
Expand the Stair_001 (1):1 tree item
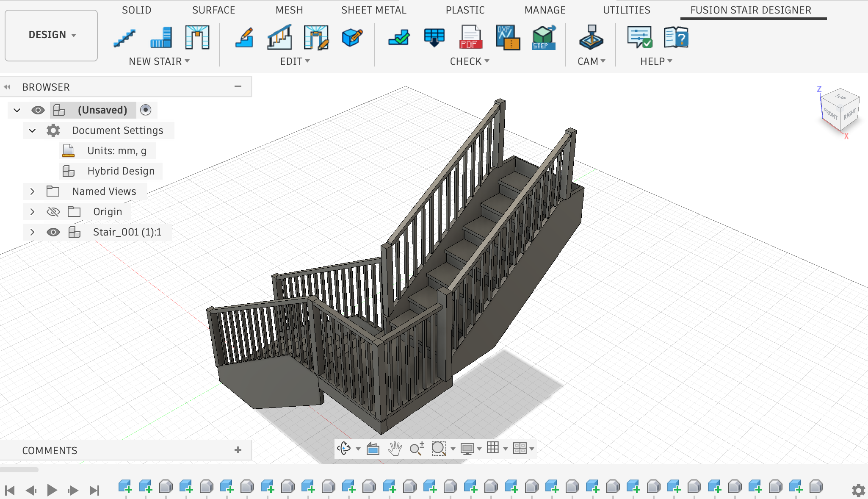(x=32, y=232)
